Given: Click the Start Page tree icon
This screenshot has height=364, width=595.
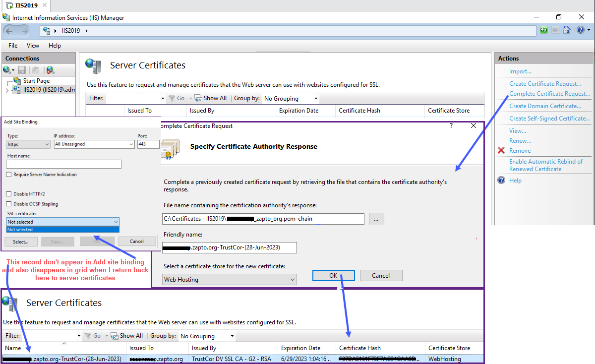Looking at the screenshot, I should tap(17, 80).
